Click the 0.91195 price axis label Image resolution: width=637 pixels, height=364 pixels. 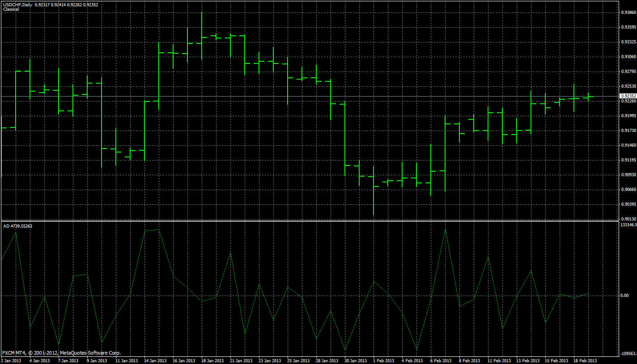629,160
